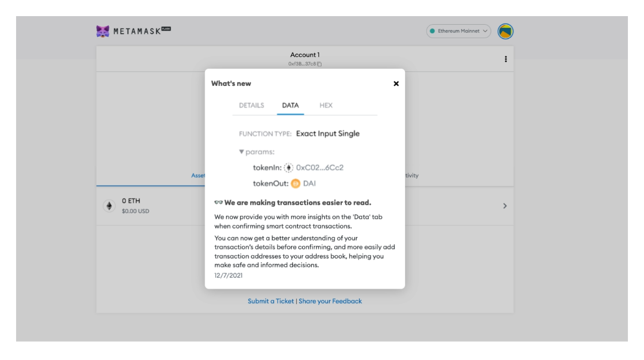Image resolution: width=644 pixels, height=360 pixels.
Task: Open the account avatar menu
Action: 506,32
